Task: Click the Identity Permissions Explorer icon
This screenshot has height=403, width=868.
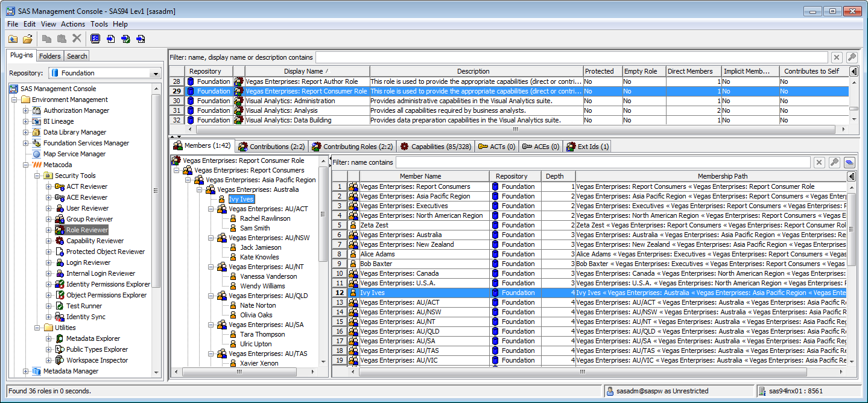Action: pos(60,284)
